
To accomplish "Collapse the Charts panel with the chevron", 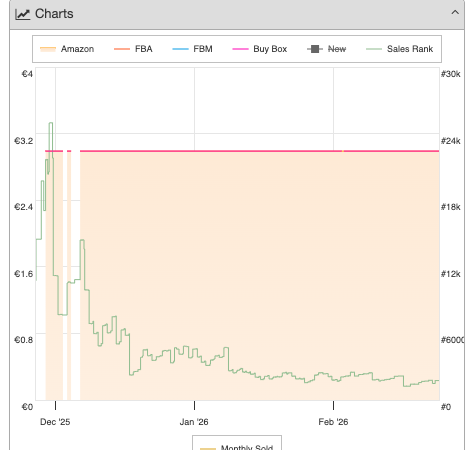I will tap(455, 13).
